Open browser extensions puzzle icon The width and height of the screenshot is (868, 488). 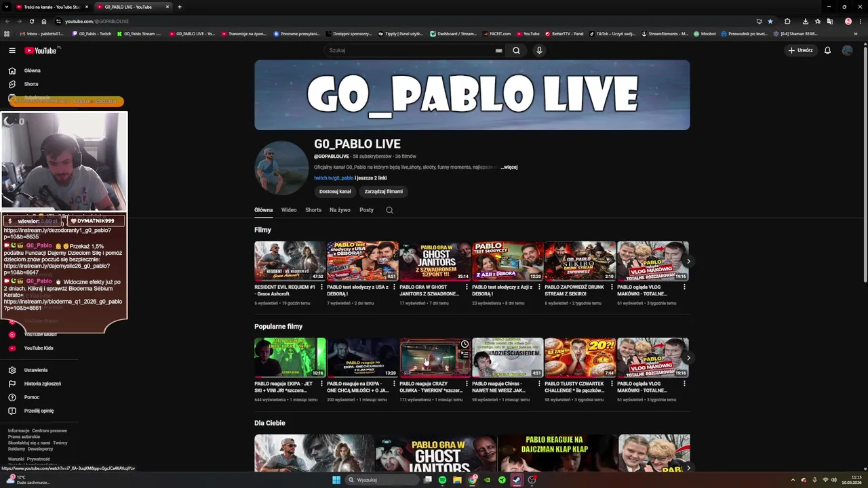click(x=787, y=21)
